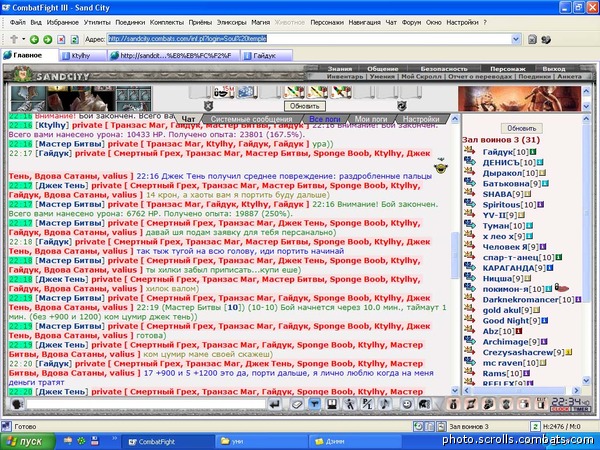Click banner scroll down arrow at top right
Screen dimensions: 600x450
click(x=586, y=106)
